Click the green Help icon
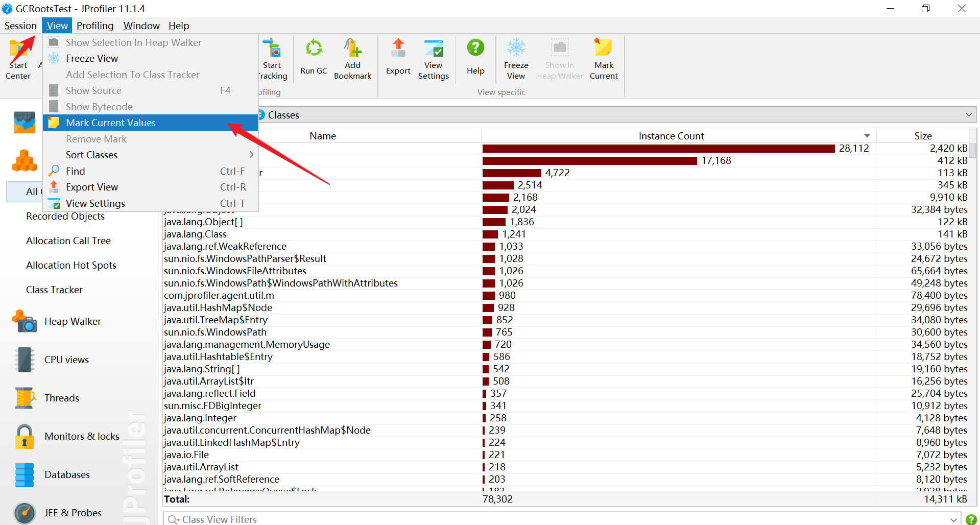This screenshot has height=525, width=980. [x=475, y=48]
